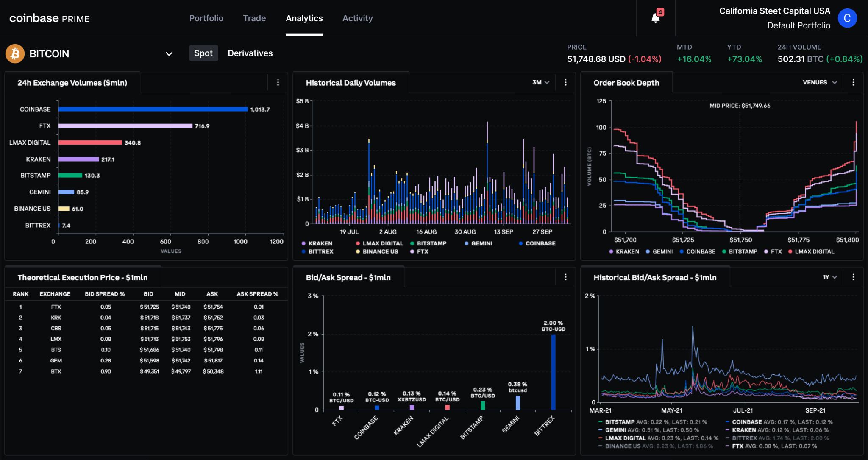
Task: Click the LMAX Digital volume bar 340.8
Action: coord(90,142)
